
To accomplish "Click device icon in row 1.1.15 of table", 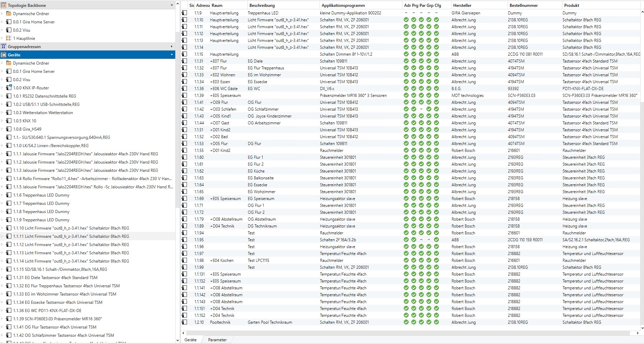I will [185, 54].
